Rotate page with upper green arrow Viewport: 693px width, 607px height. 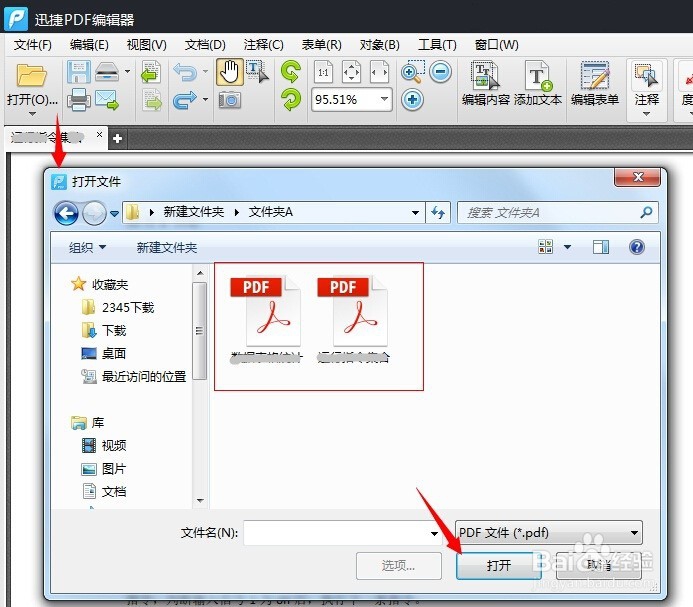(290, 72)
